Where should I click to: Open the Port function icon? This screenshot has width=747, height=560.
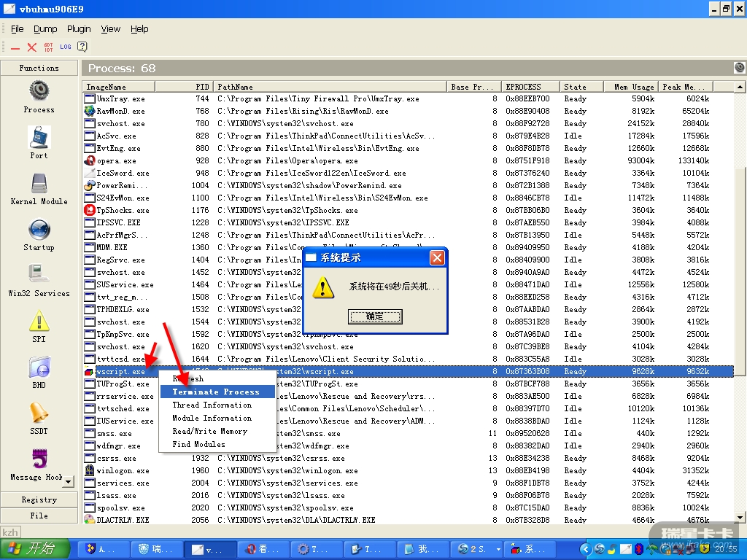click(x=39, y=138)
